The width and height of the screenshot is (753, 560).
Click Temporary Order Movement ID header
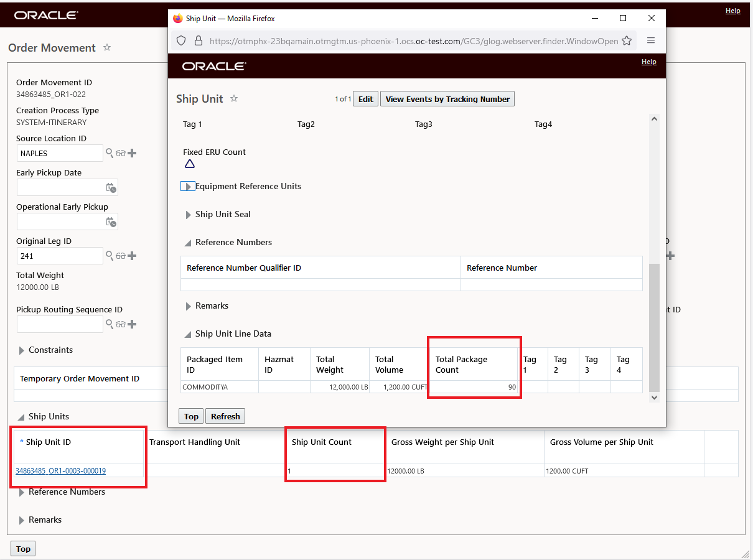click(x=80, y=378)
